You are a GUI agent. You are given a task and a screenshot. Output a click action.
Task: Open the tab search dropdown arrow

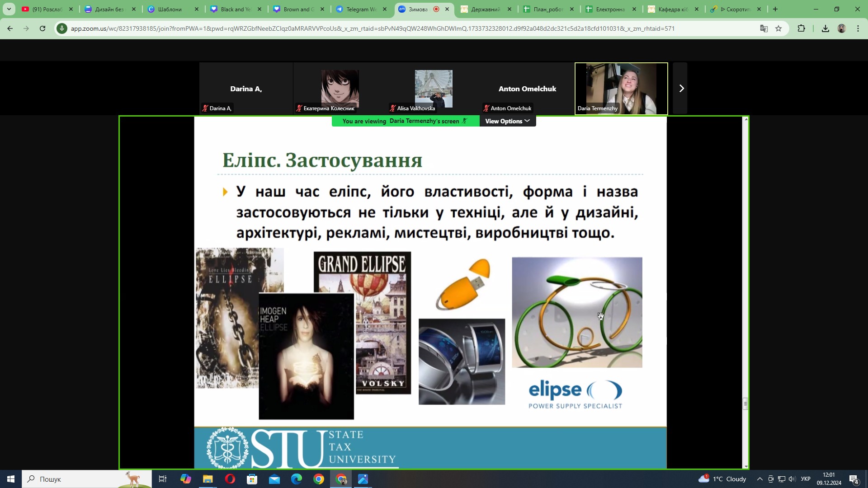coord(9,9)
